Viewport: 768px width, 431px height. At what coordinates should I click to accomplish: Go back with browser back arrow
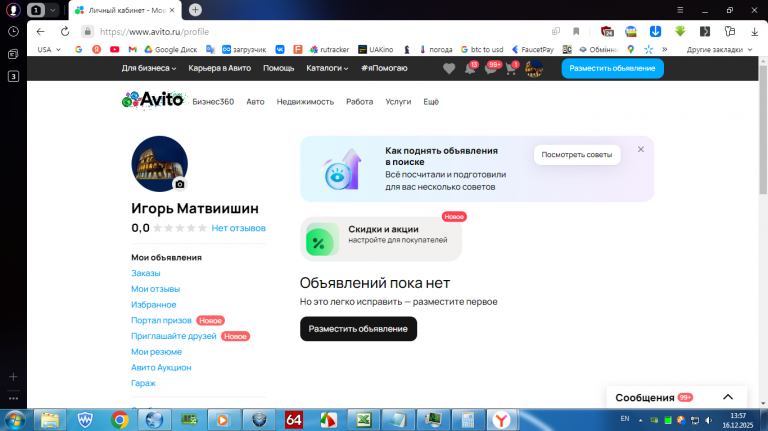click(x=41, y=31)
